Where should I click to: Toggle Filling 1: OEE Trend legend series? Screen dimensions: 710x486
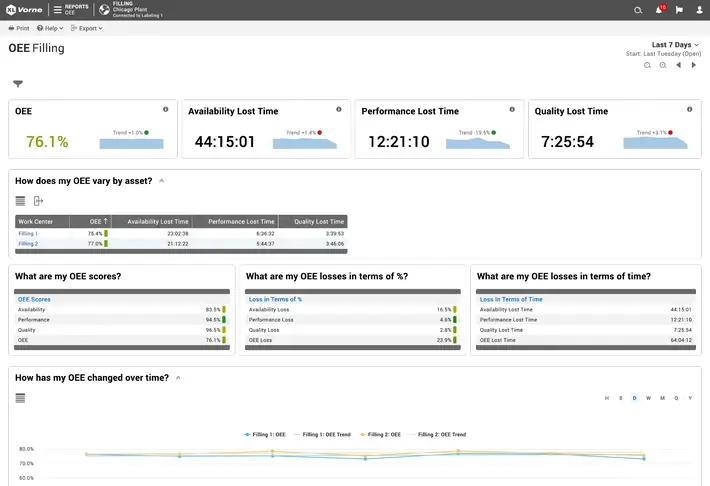coord(322,434)
